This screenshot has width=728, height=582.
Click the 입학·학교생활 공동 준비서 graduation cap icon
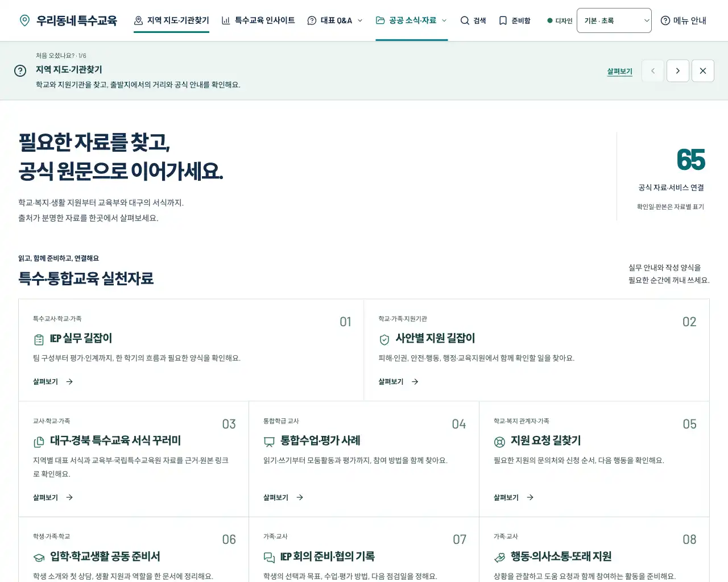pos(39,558)
